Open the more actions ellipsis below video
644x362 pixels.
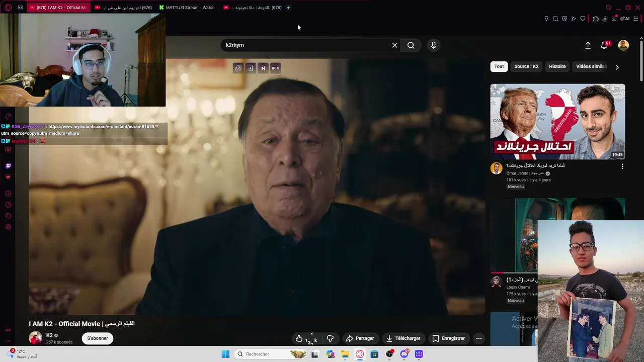[479, 338]
